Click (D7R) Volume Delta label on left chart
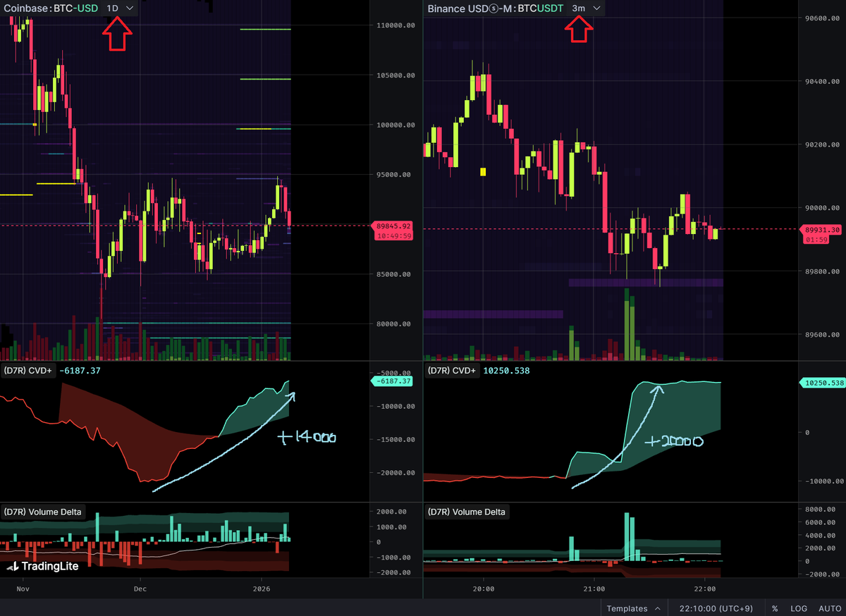Screen dimensions: 846x616 point(44,512)
